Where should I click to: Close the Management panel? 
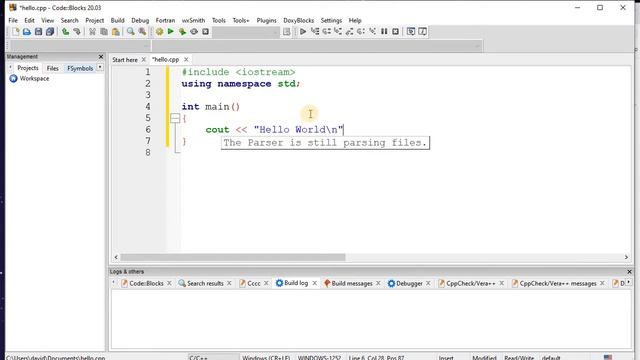coord(101,56)
